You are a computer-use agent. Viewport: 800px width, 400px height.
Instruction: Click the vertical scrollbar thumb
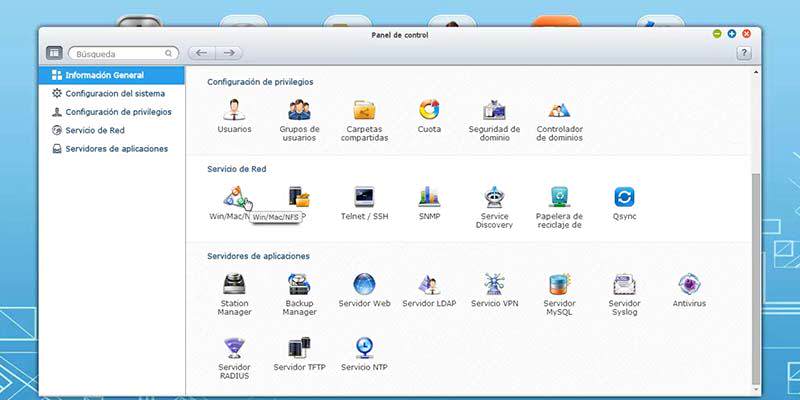[756, 280]
